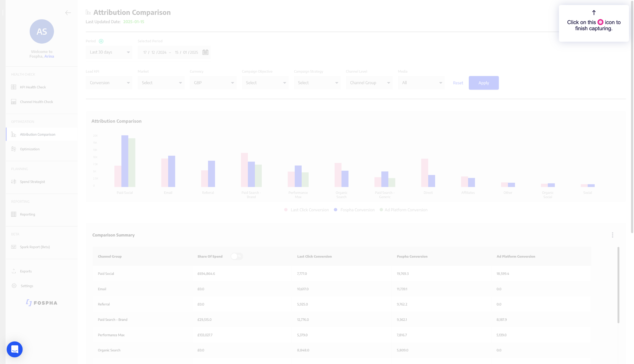Click the Reset filters link
This screenshot has height=364, width=634.
coord(458,83)
